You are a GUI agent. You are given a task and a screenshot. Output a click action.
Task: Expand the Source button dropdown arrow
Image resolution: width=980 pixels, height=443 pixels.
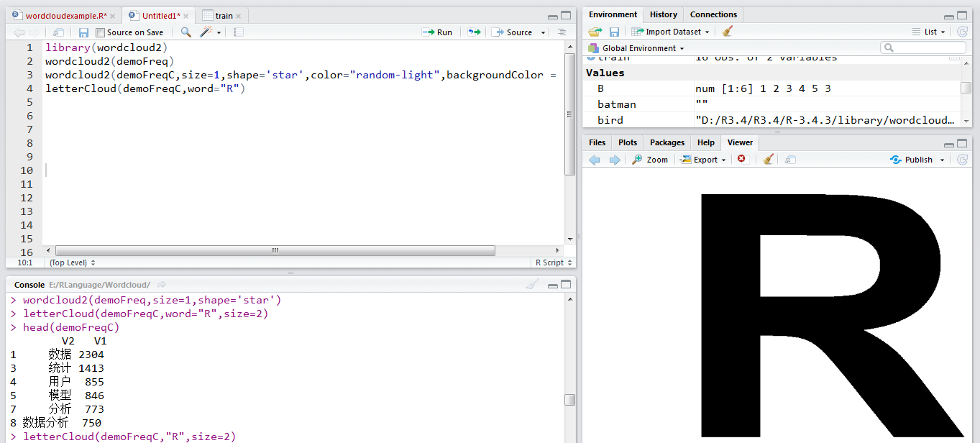(544, 32)
